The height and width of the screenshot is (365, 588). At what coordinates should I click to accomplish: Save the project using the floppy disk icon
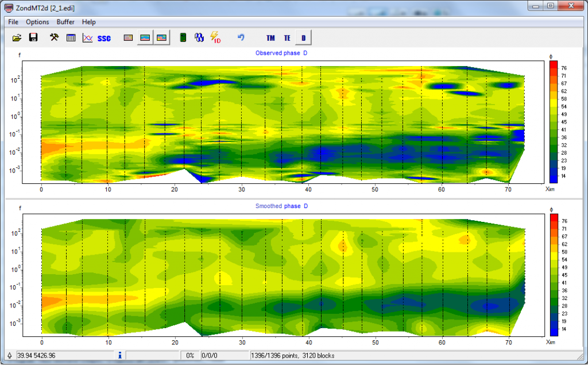coord(33,38)
